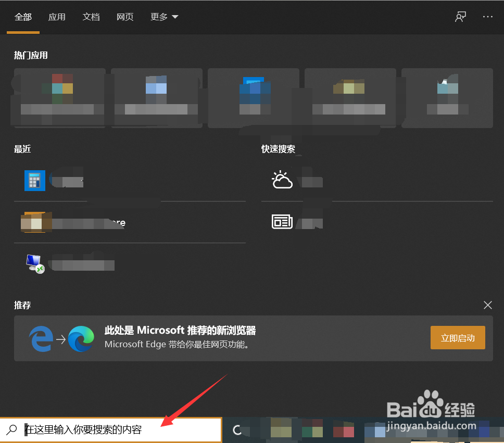Open the ellipsis options menu

tap(487, 17)
